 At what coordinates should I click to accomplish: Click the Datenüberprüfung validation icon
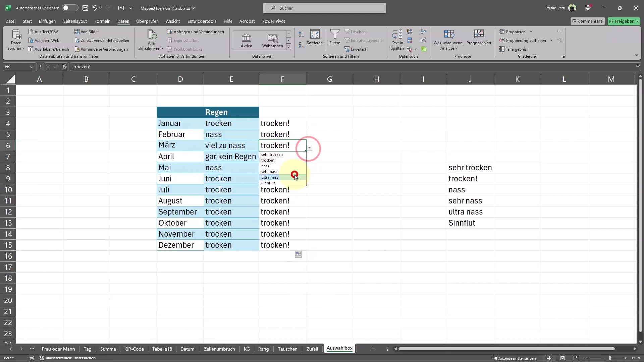click(410, 49)
